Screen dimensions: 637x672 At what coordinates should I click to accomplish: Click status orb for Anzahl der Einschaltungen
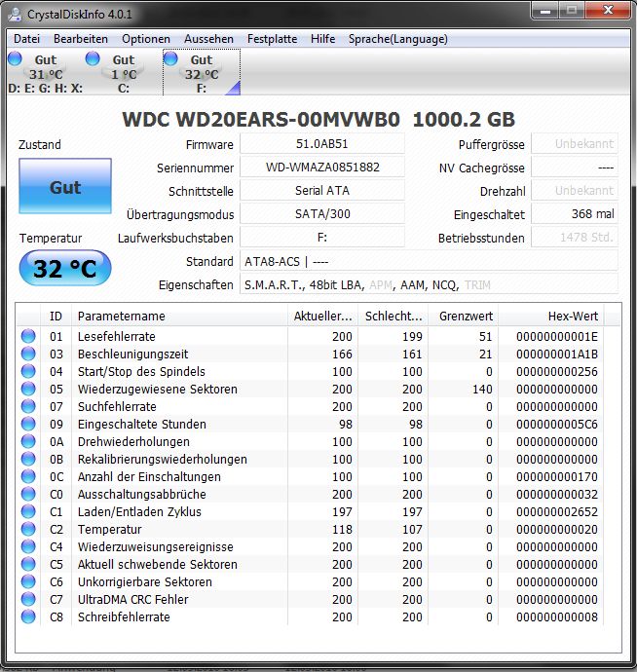(x=28, y=476)
